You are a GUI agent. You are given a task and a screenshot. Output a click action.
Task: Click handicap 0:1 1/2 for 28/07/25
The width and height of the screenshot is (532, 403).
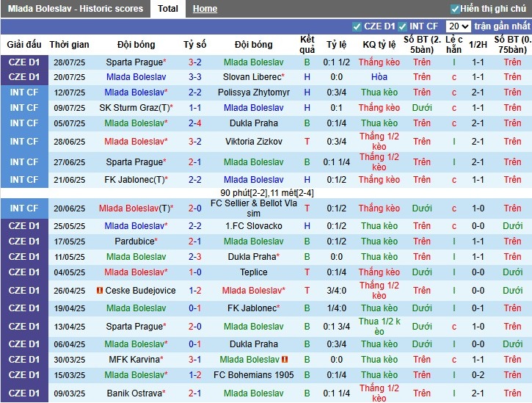(337, 62)
